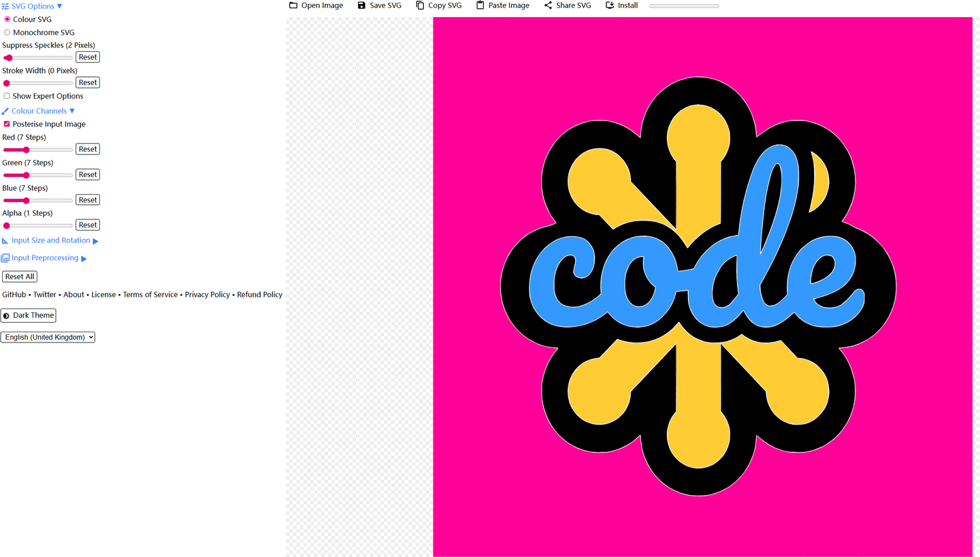Click the Install app icon
The width and height of the screenshot is (980, 557).
pos(610,5)
